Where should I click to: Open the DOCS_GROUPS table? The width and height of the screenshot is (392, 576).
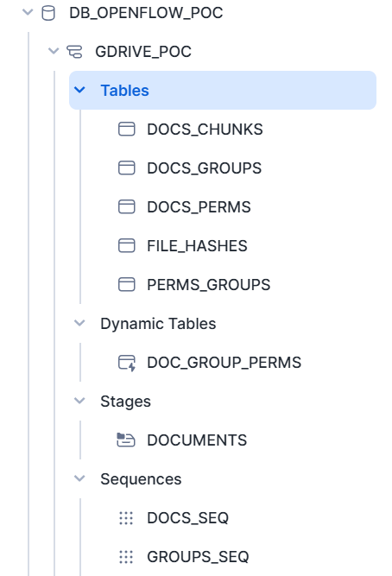pos(205,168)
